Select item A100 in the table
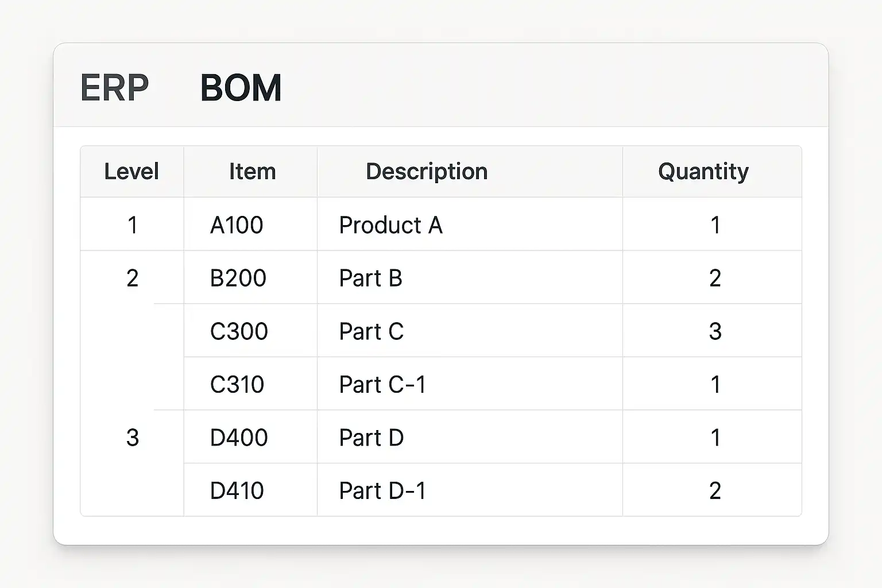Screen dimensions: 882x588 click(237, 225)
